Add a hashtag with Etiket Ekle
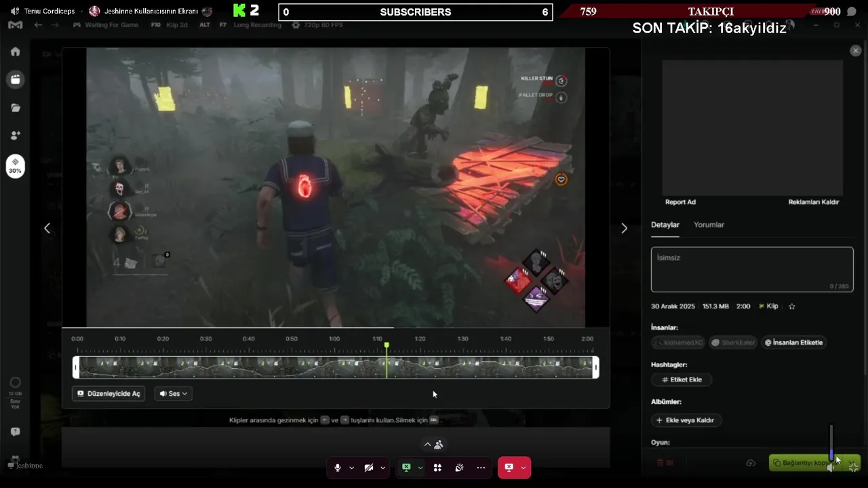Screen dimensions: 868x488 click(x=682, y=380)
